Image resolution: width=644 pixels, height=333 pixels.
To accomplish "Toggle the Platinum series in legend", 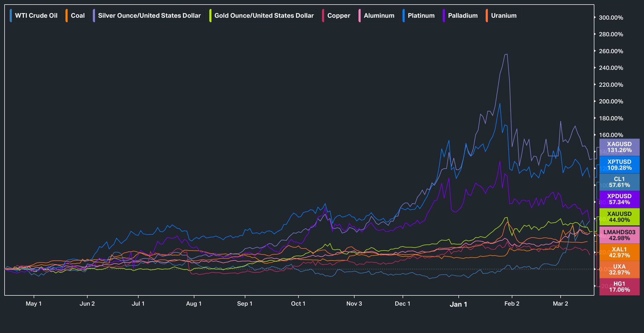I will tap(421, 16).
